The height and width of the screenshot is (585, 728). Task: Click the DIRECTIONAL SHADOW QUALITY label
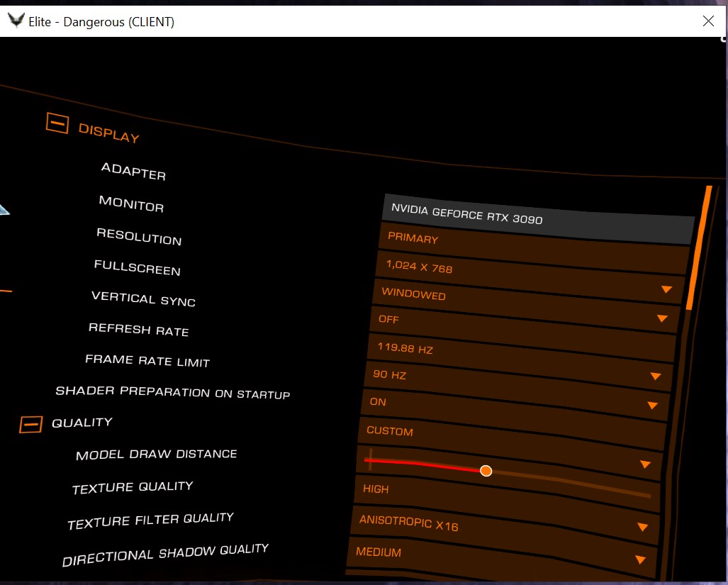point(165,555)
